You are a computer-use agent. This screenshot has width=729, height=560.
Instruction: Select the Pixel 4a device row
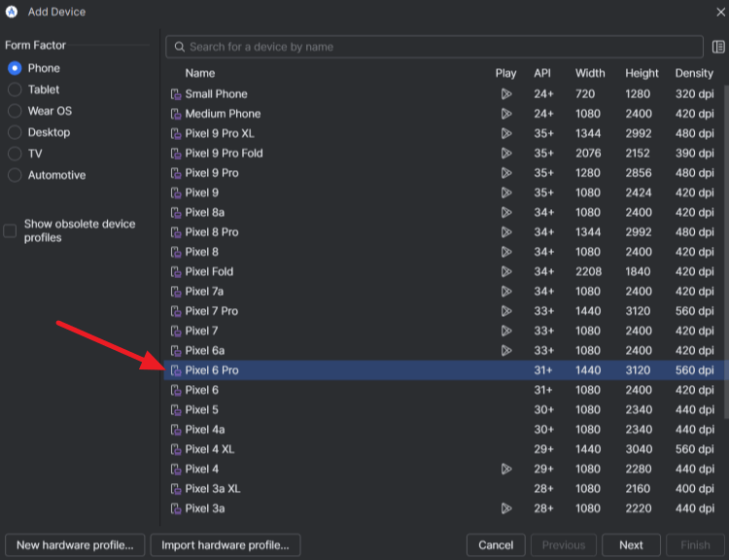[x=444, y=430]
